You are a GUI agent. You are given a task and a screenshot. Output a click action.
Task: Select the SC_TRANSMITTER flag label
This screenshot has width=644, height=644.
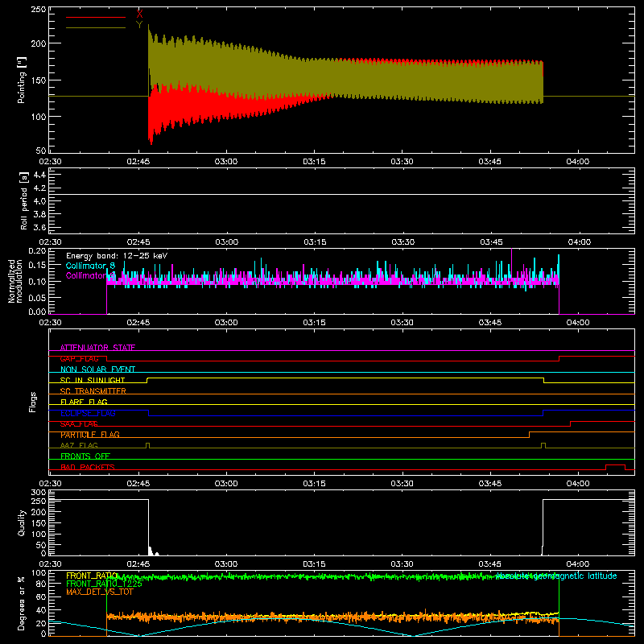tap(93, 391)
